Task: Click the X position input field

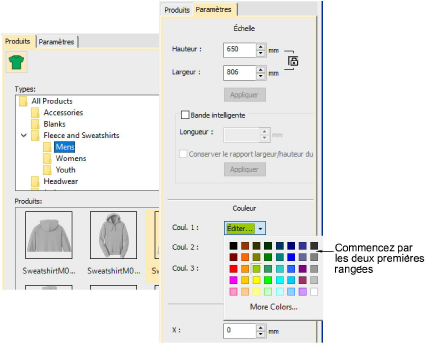Action: pyautogui.click(x=240, y=331)
